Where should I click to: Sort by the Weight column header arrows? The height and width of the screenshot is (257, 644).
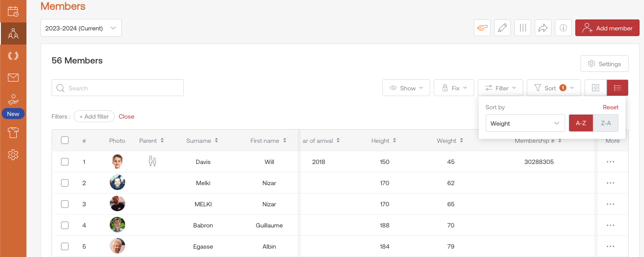462,141
